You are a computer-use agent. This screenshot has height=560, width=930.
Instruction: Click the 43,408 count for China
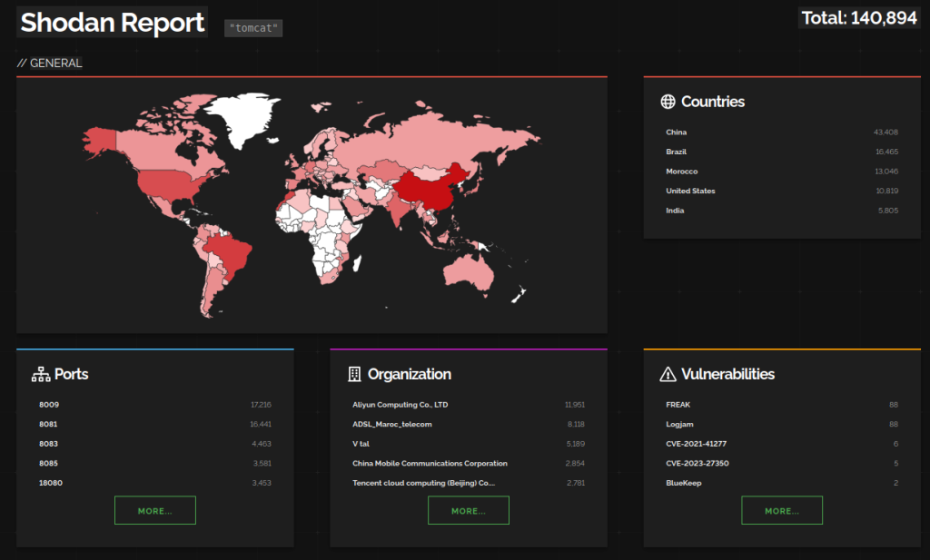pos(885,133)
